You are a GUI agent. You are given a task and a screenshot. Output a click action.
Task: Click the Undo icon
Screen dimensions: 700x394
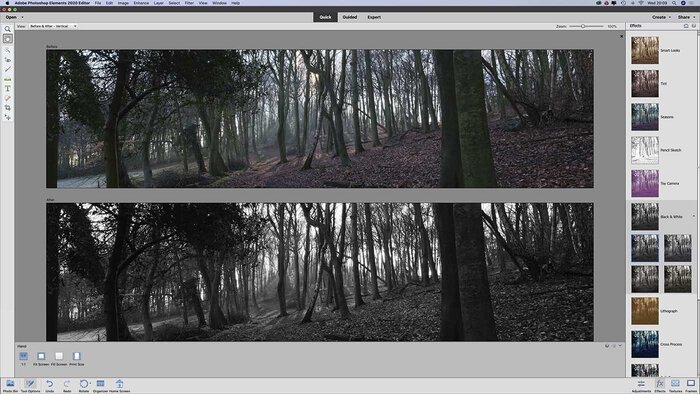click(50, 384)
